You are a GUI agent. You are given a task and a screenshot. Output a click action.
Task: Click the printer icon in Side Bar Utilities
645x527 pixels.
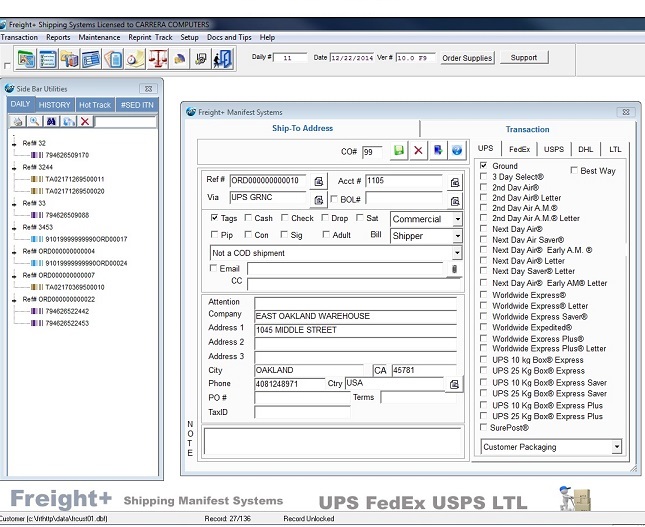pyautogui.click(x=17, y=121)
